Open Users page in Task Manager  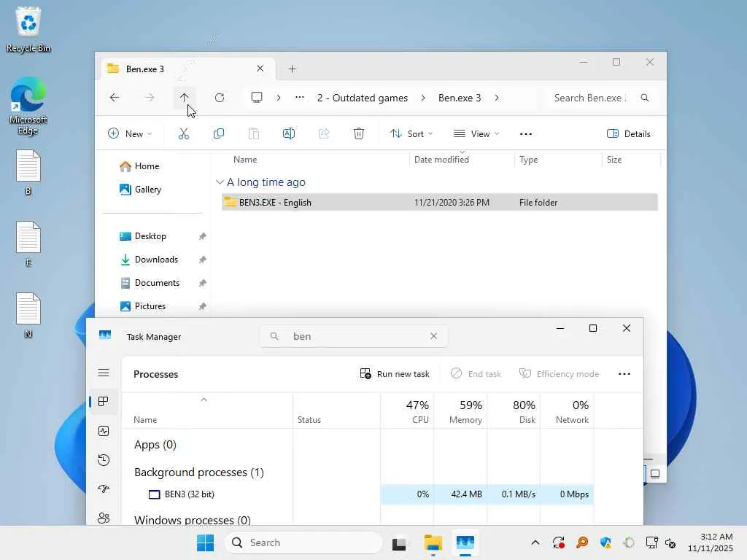(104, 518)
